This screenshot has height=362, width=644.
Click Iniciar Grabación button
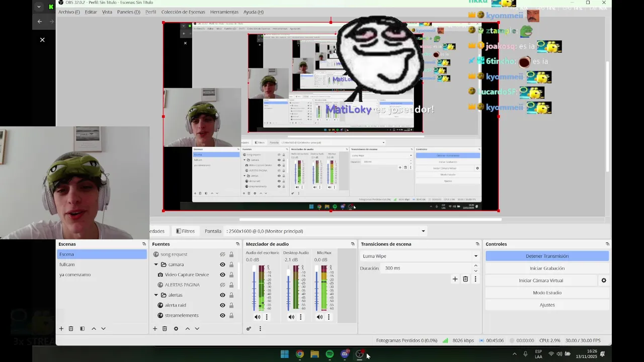coord(547,268)
